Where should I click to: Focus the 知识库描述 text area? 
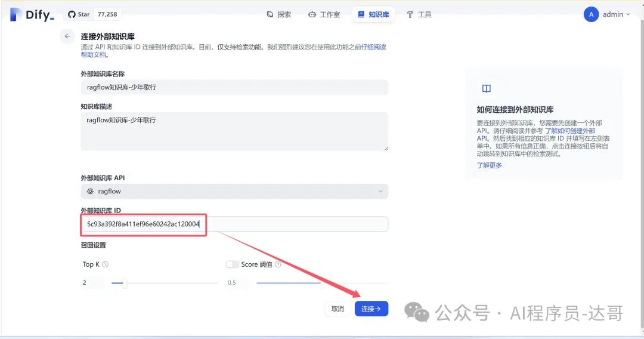[234, 131]
